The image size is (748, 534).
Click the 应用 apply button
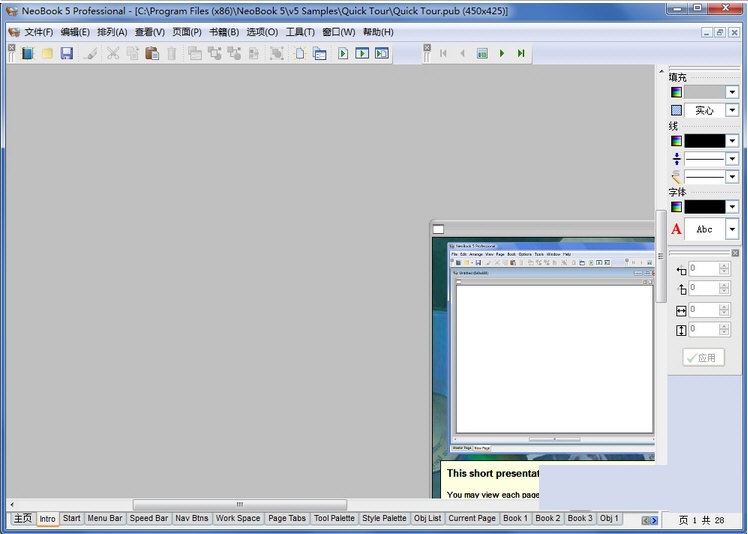coord(704,357)
